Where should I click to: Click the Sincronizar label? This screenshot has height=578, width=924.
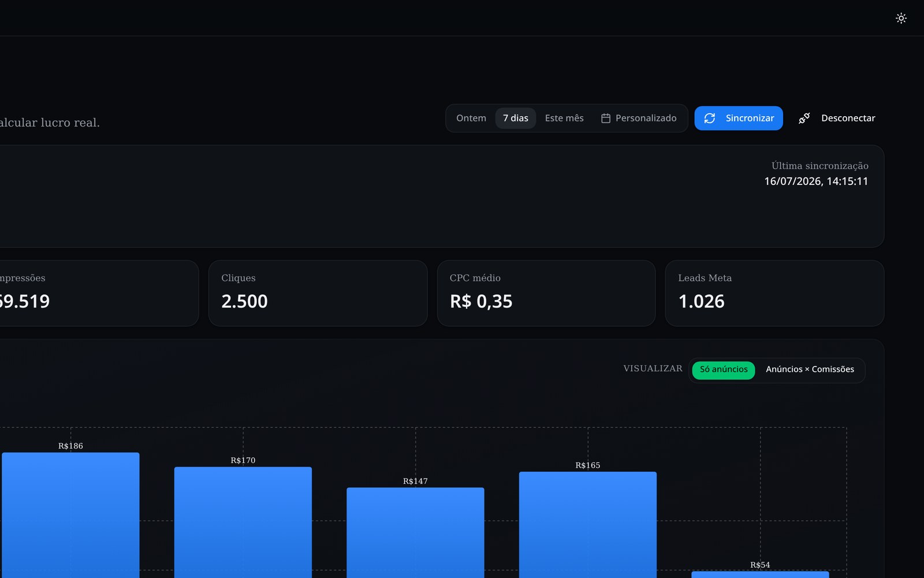tap(750, 118)
